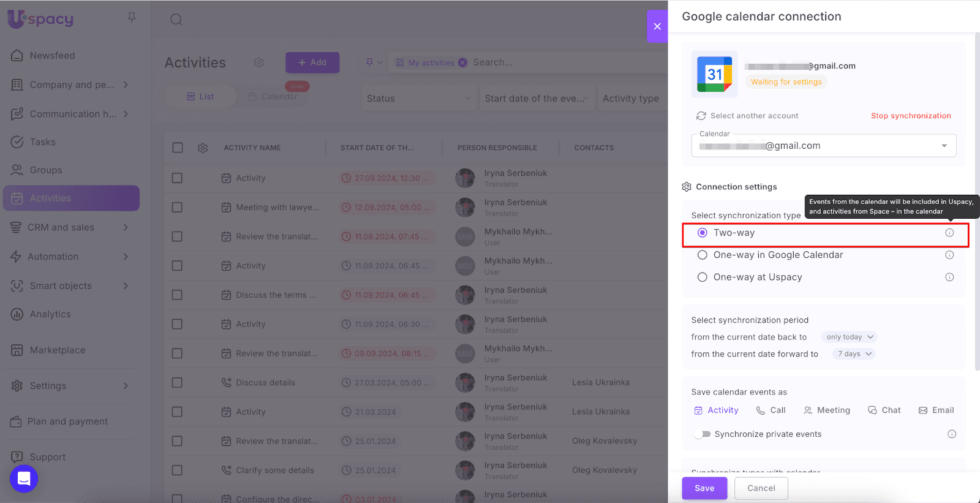Choose Call as saved event type
Viewport: 980px width, 503px height.
[771, 410]
